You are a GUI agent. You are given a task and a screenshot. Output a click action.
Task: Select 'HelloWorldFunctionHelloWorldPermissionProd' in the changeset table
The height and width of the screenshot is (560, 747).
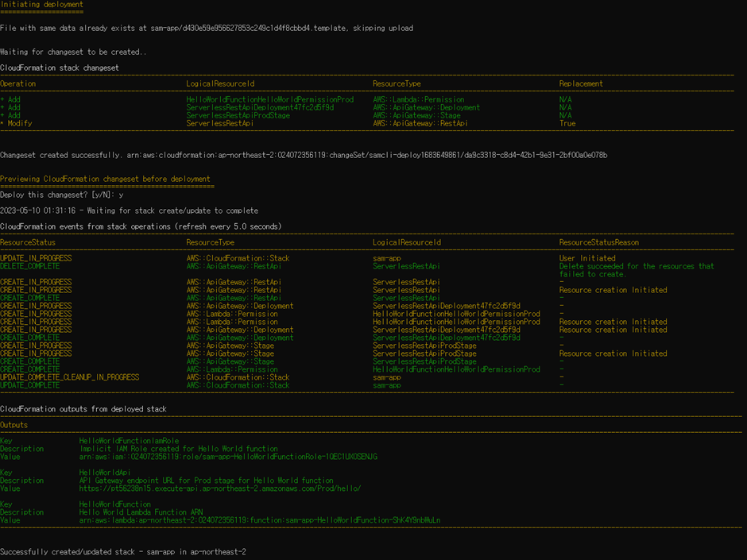pyautogui.click(x=270, y=99)
